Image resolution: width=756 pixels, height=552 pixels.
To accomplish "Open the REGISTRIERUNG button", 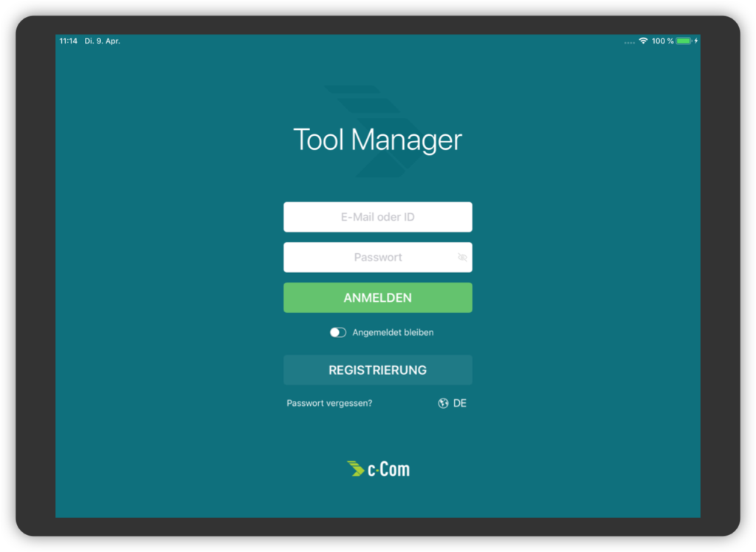I will [x=377, y=370].
